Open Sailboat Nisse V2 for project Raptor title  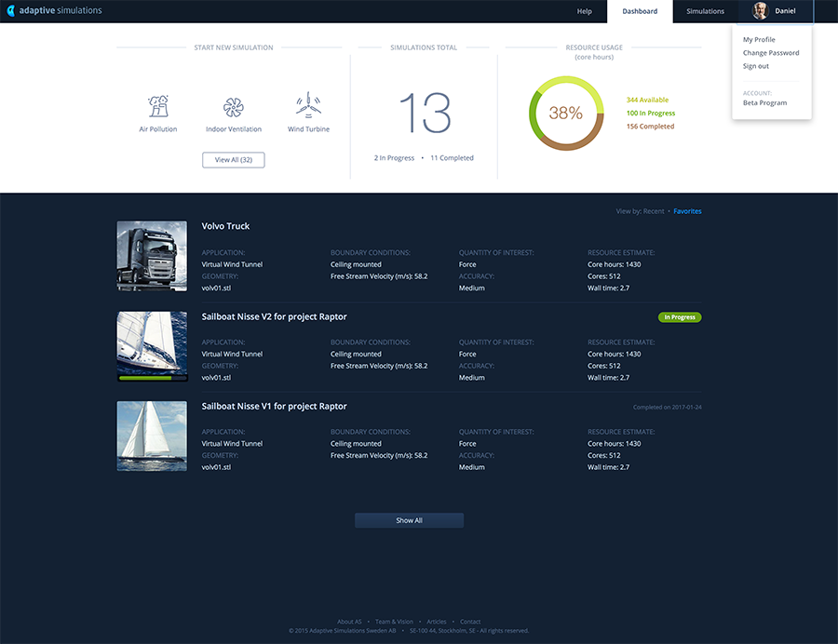pyautogui.click(x=274, y=316)
